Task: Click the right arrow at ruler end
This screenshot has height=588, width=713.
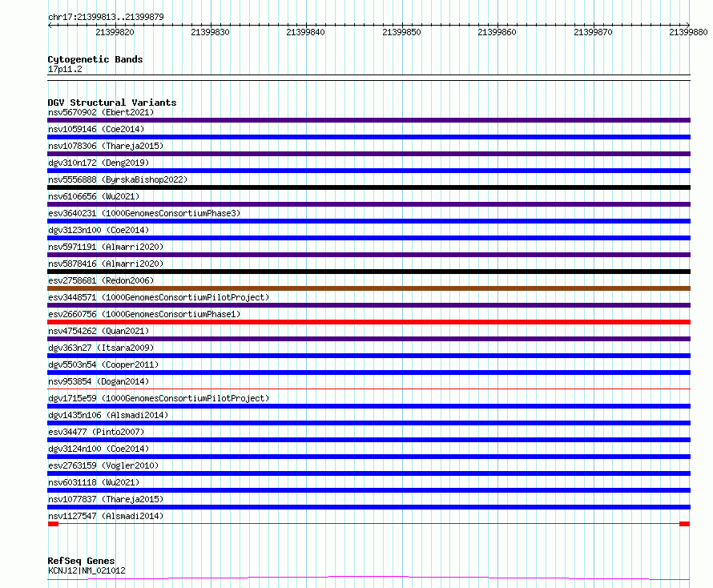Action: (x=687, y=25)
